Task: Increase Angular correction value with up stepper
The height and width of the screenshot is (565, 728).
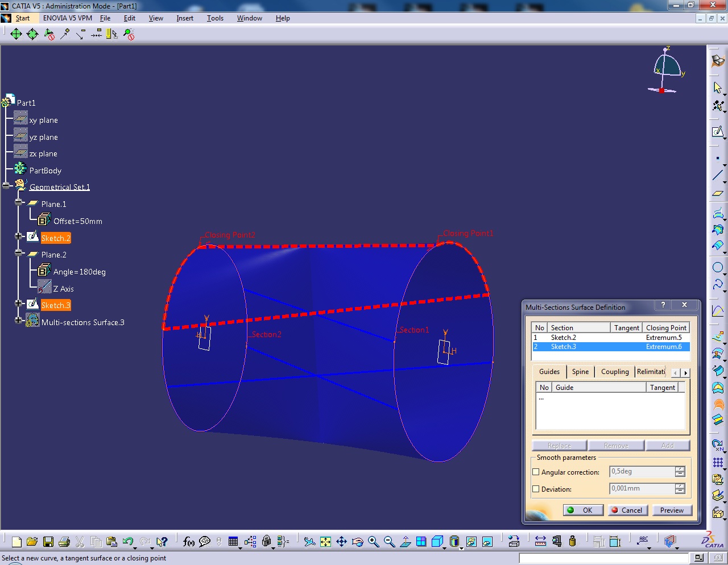Action: click(680, 469)
